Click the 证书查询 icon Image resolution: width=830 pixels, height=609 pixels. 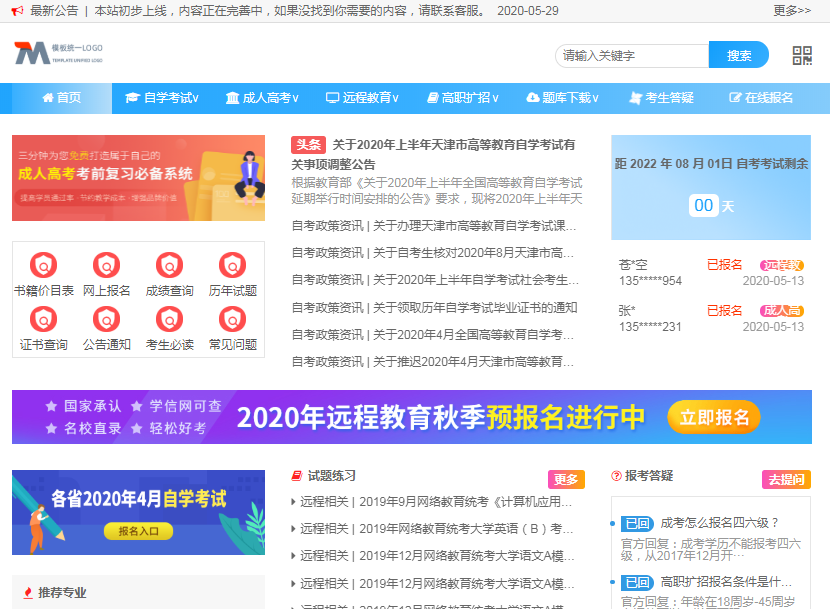click(43, 320)
